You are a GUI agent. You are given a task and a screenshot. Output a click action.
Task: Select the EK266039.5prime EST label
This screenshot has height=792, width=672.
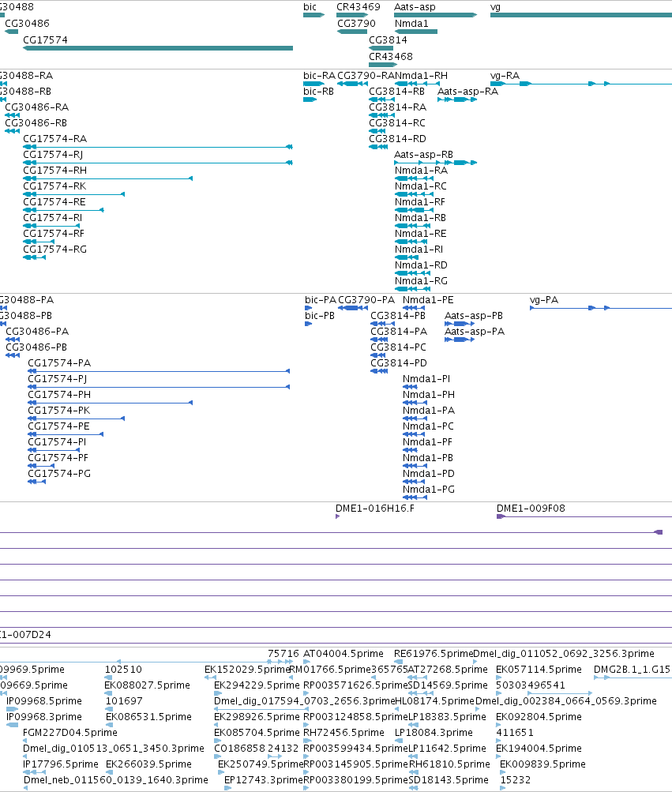coord(148,764)
